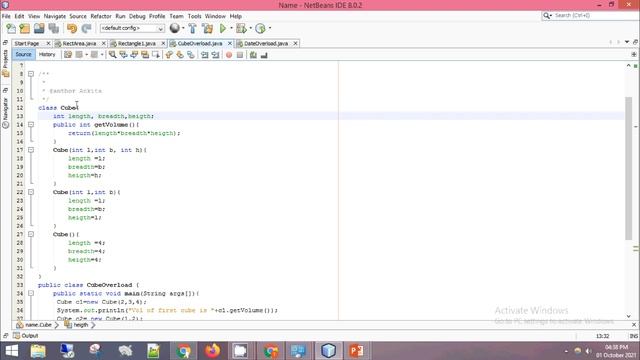
Task: Build project with the hammer icon
Action: [193, 28]
